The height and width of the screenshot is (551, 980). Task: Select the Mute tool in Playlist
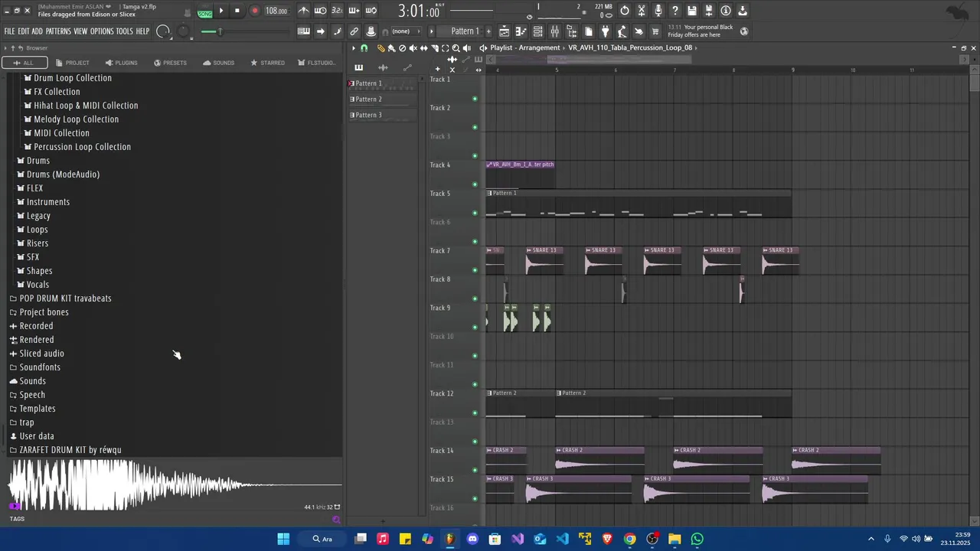[x=413, y=48]
